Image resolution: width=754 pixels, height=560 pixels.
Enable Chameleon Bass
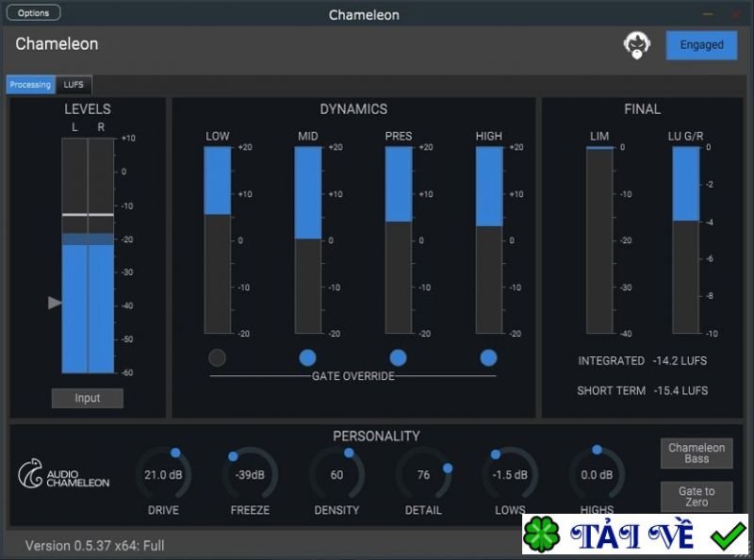coord(696,453)
